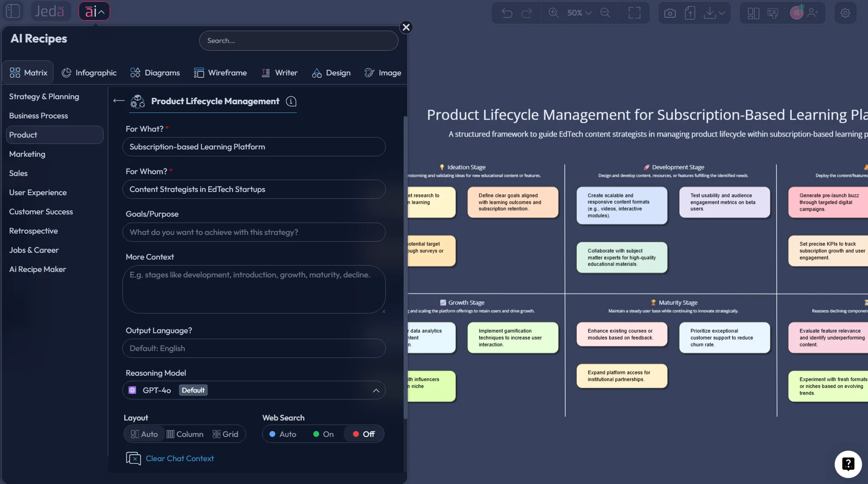Collapse the Reasoning Model selector
Image resolution: width=868 pixels, height=484 pixels.
(x=376, y=390)
